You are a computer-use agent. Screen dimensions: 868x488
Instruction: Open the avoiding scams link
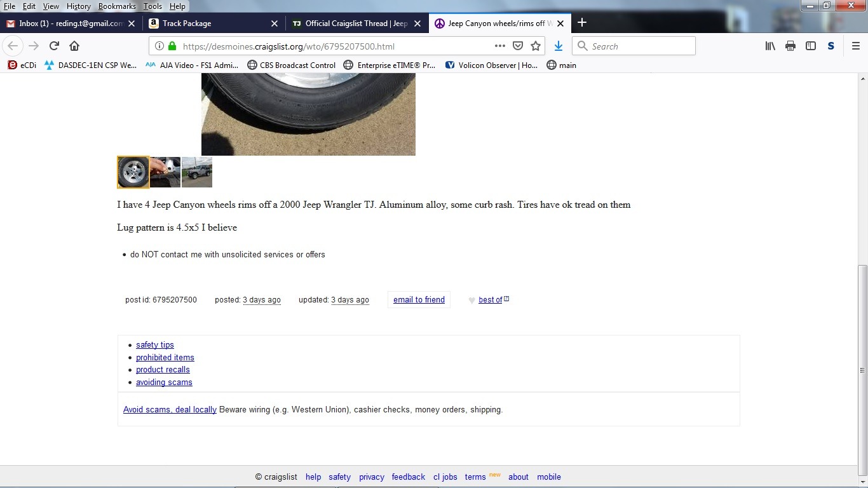point(164,383)
